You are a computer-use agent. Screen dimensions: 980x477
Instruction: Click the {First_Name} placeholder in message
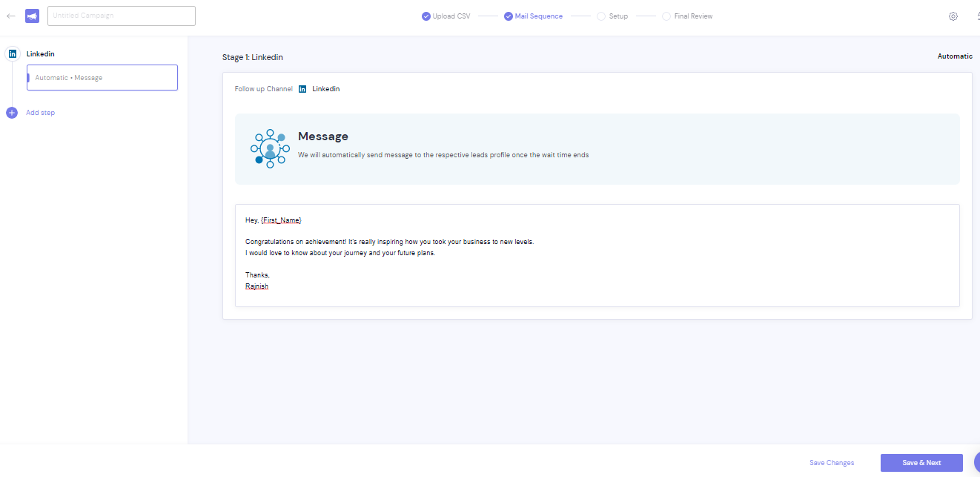(x=281, y=220)
